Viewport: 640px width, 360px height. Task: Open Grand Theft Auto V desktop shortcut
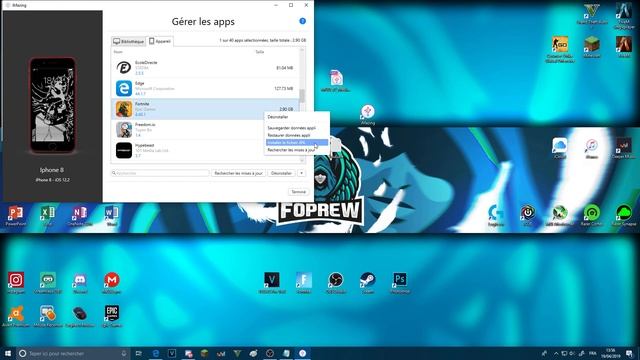591,16
